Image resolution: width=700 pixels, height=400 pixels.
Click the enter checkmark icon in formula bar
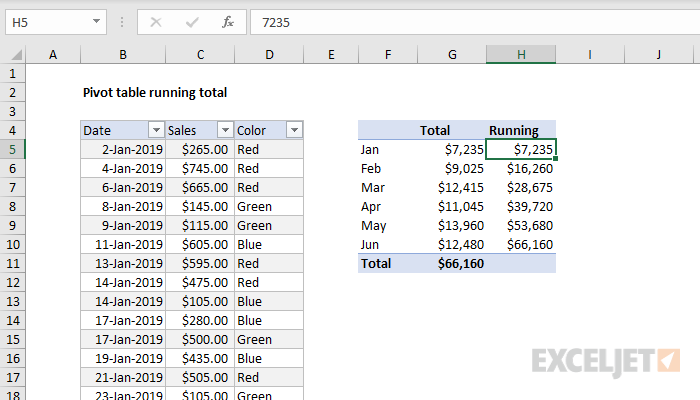pyautogui.click(x=192, y=22)
